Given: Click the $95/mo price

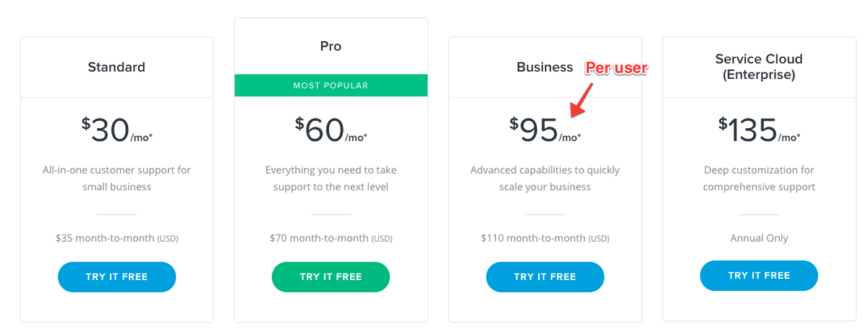Looking at the screenshot, I should point(545,130).
